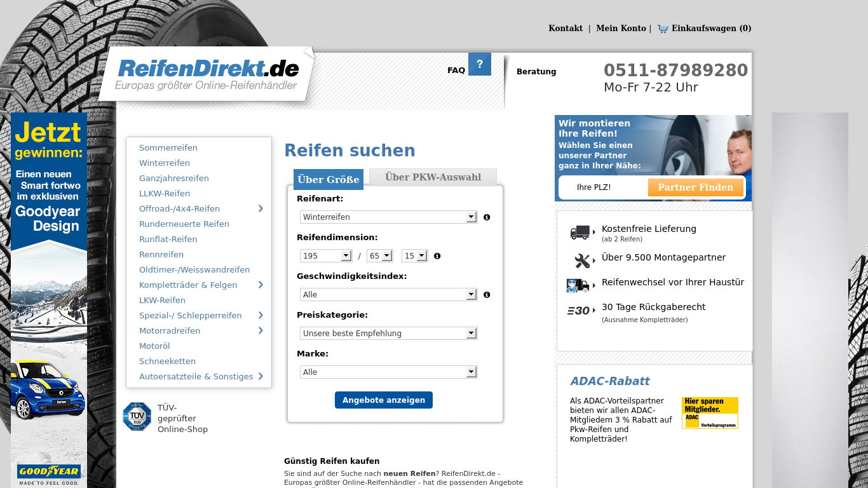Expand Kompletträder & Felgen submenu arrow
868x488 pixels.
pos(261,285)
